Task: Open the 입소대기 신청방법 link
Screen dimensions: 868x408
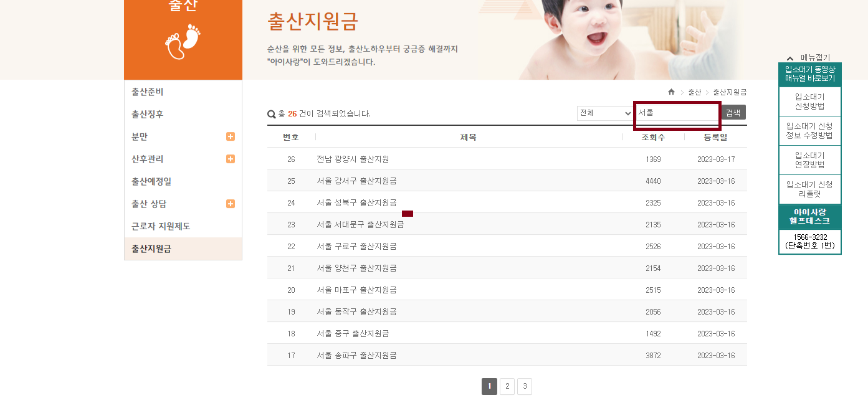Action: pos(809,101)
